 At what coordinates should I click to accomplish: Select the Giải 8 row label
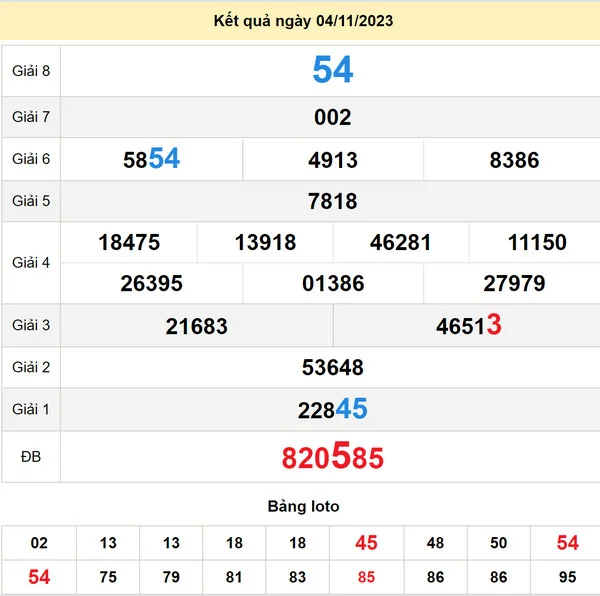point(31,70)
